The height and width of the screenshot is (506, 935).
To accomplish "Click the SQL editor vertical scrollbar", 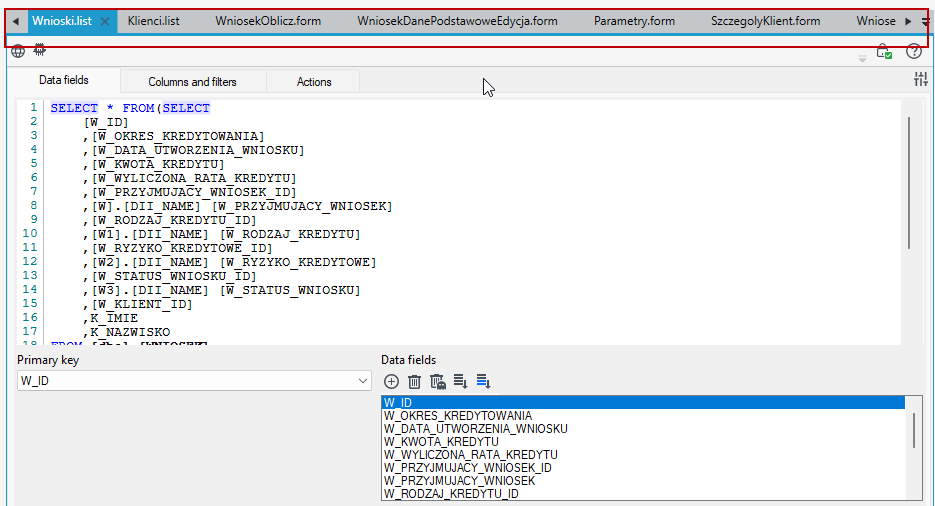I will pos(909,182).
